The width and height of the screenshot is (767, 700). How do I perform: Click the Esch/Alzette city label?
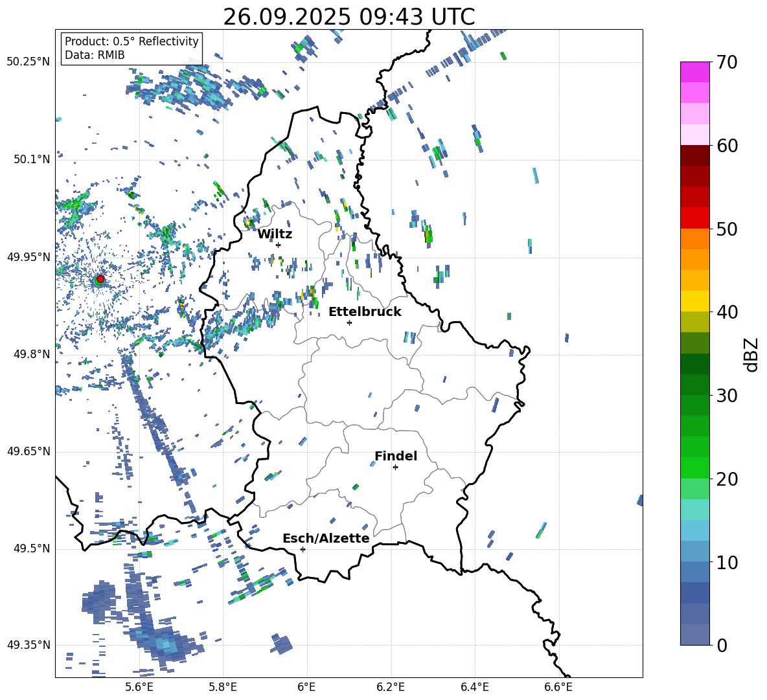[326, 538]
